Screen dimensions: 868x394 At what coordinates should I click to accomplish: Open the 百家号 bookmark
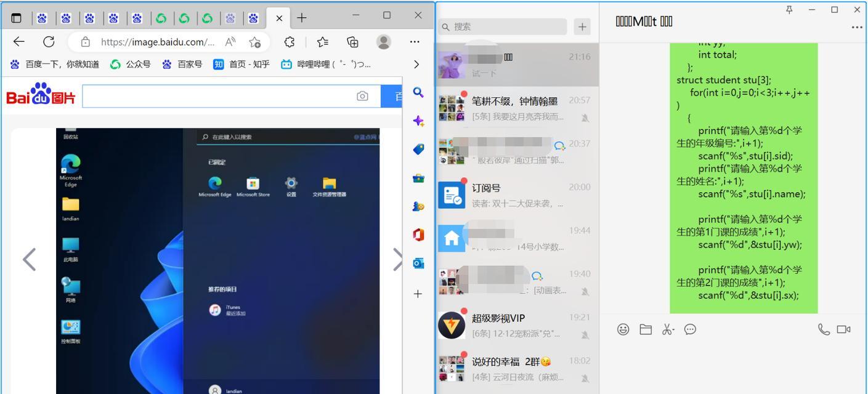(182, 64)
